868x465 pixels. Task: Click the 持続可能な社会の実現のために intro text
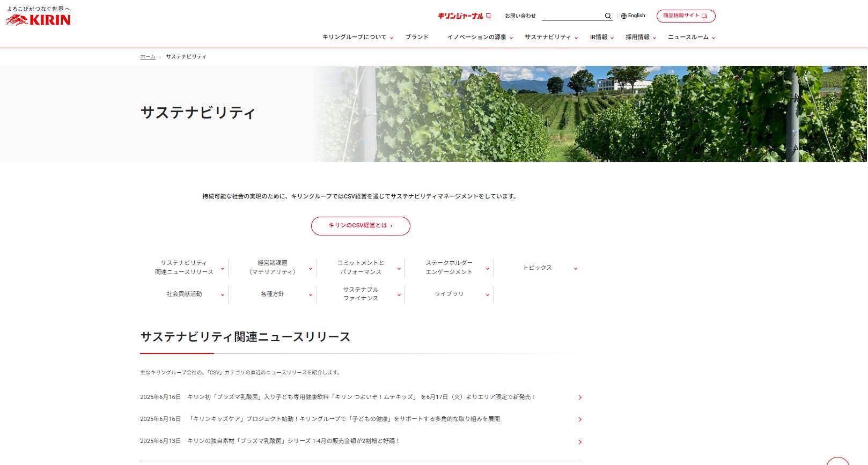pos(361,196)
